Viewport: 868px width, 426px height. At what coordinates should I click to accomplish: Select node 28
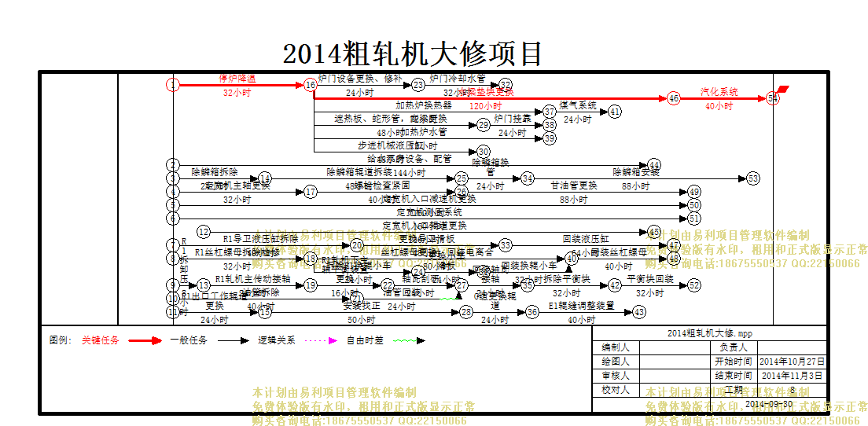[467, 313]
